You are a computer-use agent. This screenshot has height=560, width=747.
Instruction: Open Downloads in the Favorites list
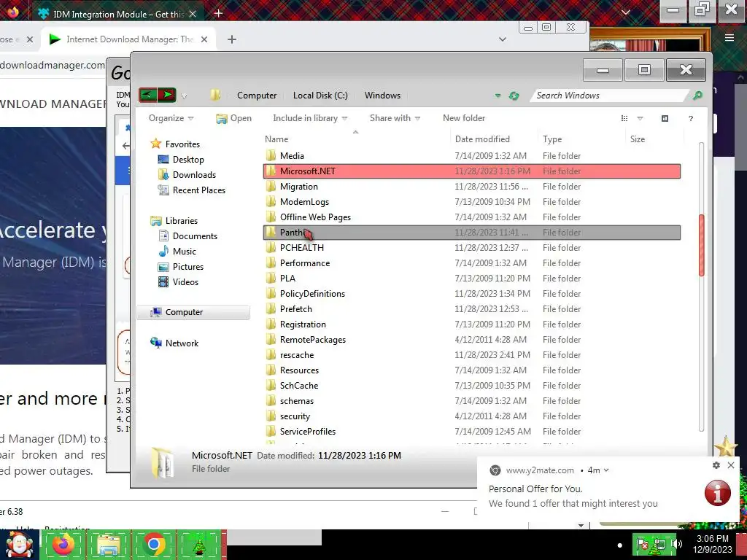pos(194,175)
